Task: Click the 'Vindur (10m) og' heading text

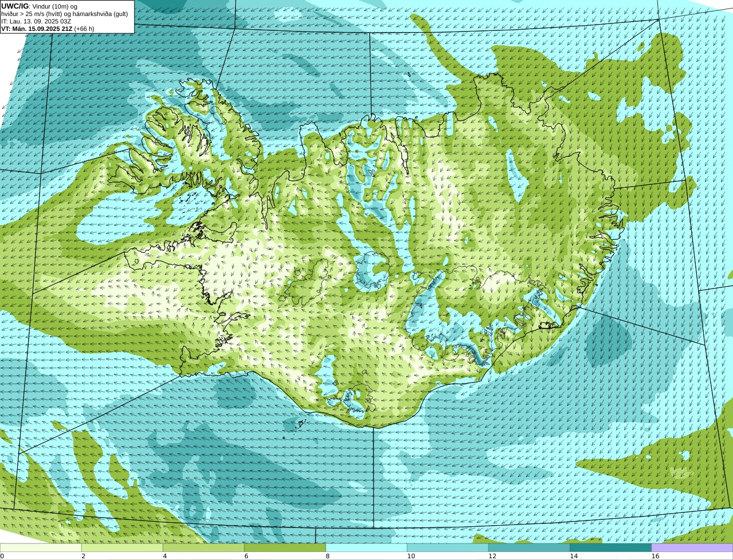Action: click(55, 6)
